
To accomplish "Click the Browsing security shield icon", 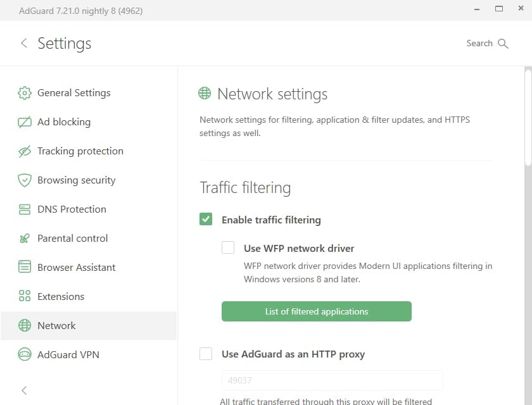I will (x=25, y=180).
